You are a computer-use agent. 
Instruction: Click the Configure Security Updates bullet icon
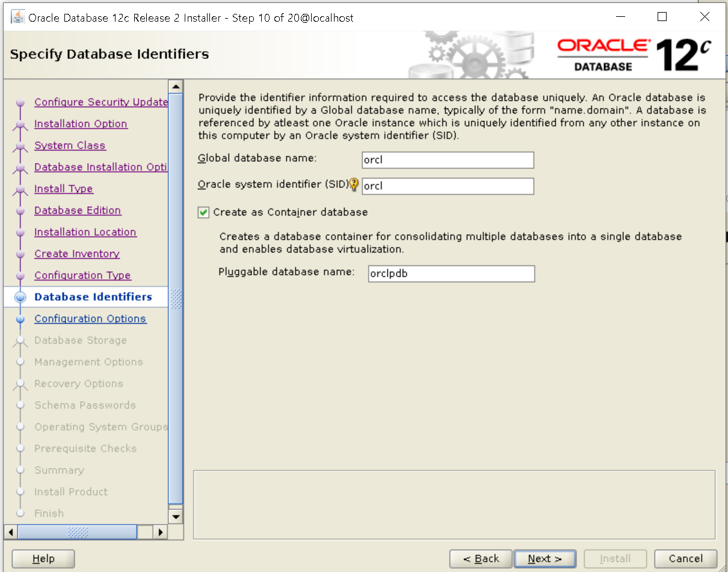click(x=20, y=102)
